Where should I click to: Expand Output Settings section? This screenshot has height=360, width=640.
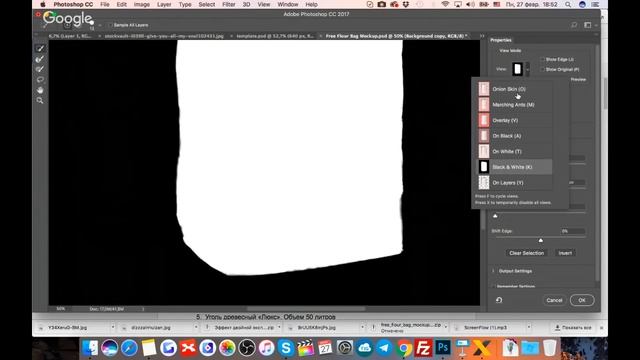pos(493,271)
